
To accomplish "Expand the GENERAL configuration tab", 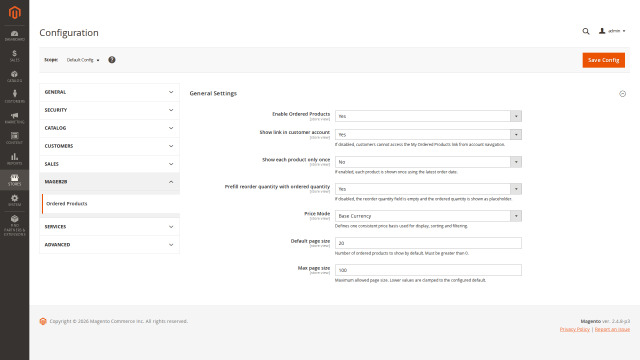I will [x=109, y=92].
